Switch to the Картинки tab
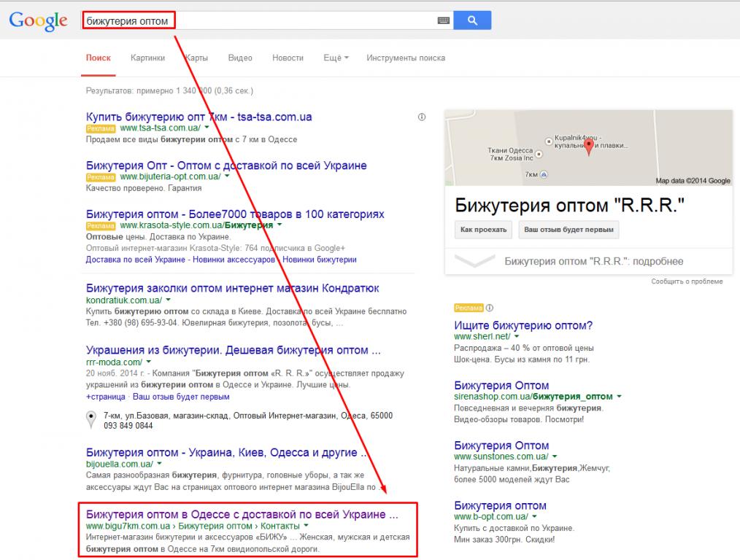The width and height of the screenshot is (740, 560). tap(147, 58)
